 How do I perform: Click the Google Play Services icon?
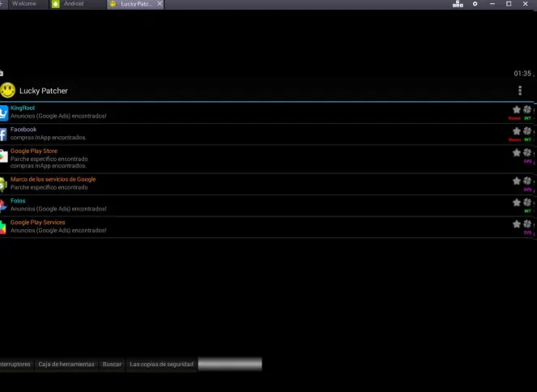tap(3, 228)
